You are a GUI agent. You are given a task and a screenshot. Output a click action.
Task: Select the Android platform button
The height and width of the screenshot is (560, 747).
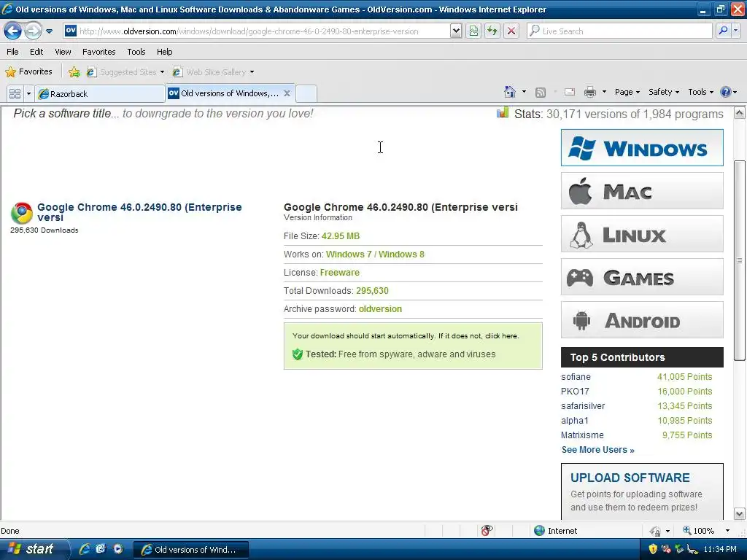(642, 320)
